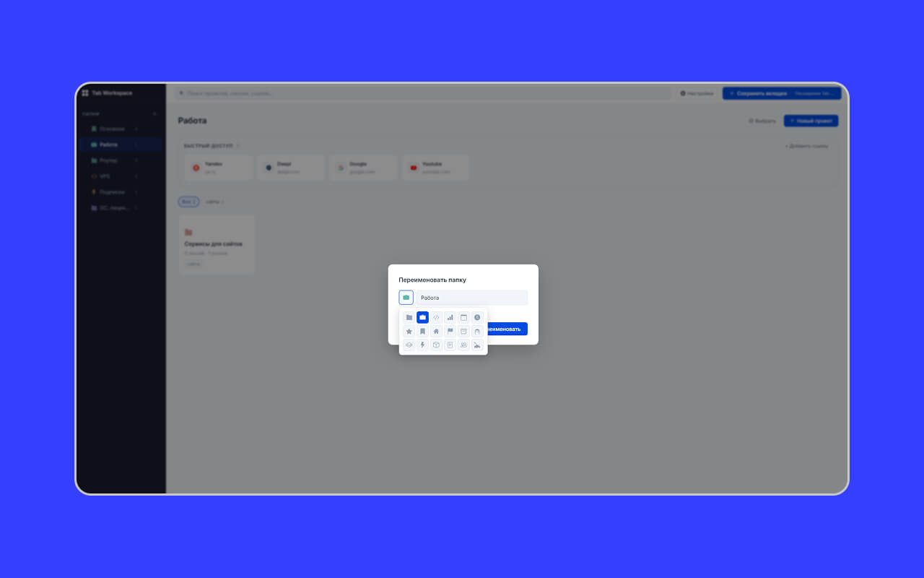Select the folder icon in icon picker

point(409,317)
